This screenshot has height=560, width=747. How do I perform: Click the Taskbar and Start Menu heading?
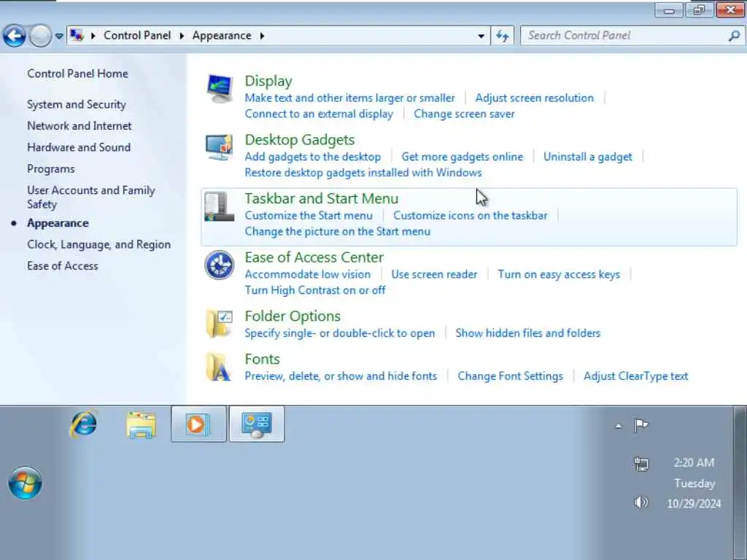coord(322,198)
